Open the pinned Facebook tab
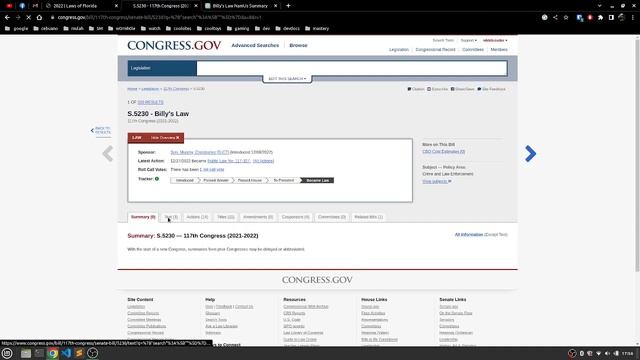This screenshot has height=360, width=640. tap(22, 6)
